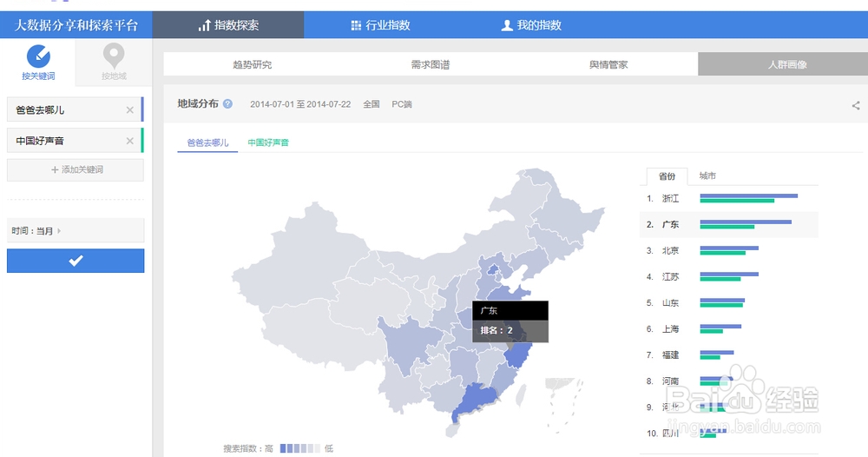Open the date range 2014-07-01 至 2014-07-22
The image size is (868, 457).
(x=300, y=104)
